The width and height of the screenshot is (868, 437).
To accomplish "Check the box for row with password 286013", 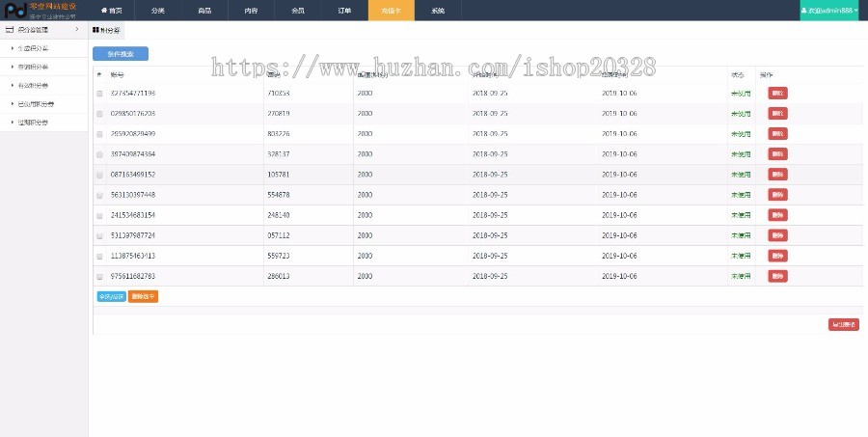I will click(x=99, y=276).
